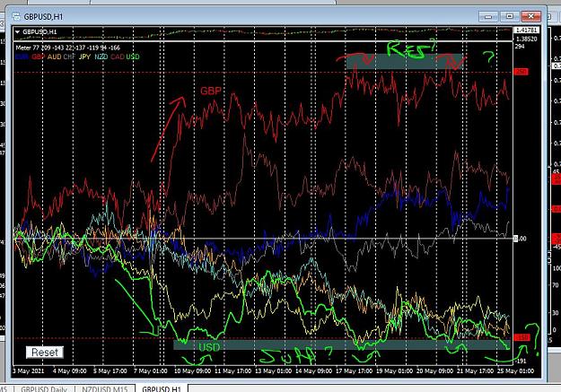Click the JPY legend label
The width and height of the screenshot is (561, 392).
click(x=84, y=57)
